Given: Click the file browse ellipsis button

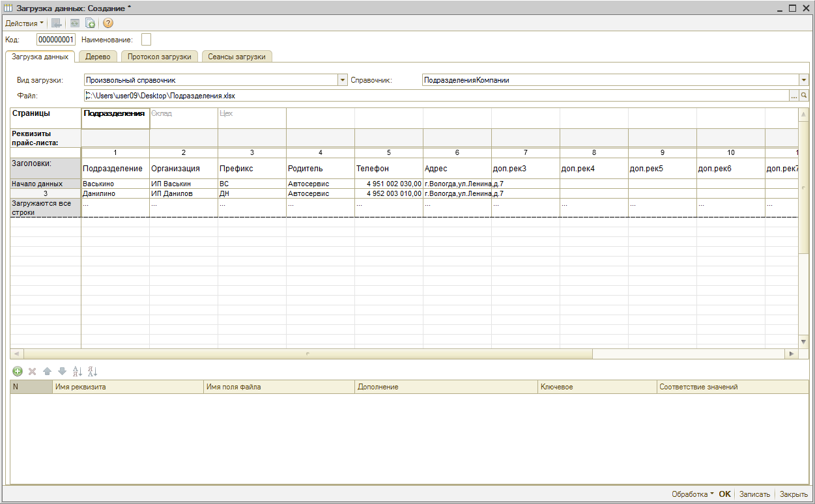Looking at the screenshot, I should [x=794, y=96].
